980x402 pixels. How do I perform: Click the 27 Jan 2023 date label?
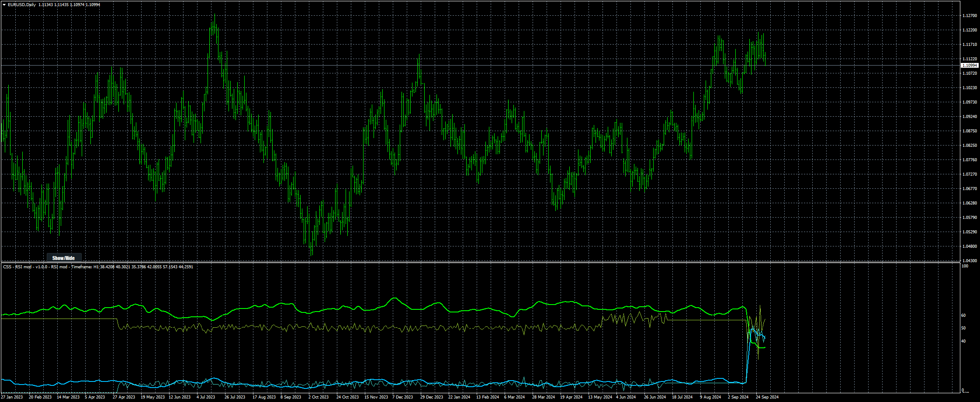pos(12,397)
